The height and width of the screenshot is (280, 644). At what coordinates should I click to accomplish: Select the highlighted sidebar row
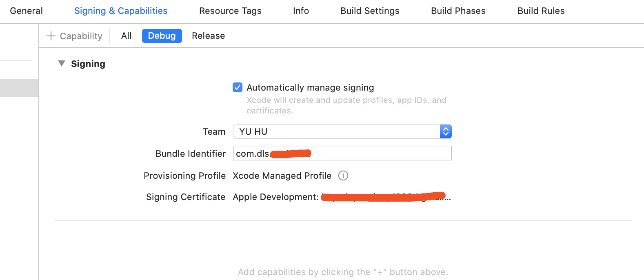coord(19,88)
